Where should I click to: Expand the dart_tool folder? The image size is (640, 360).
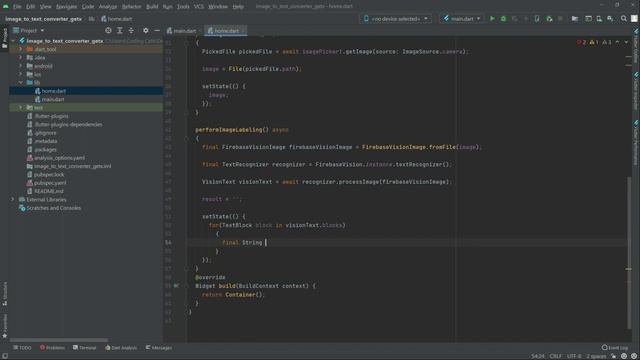click(20, 49)
